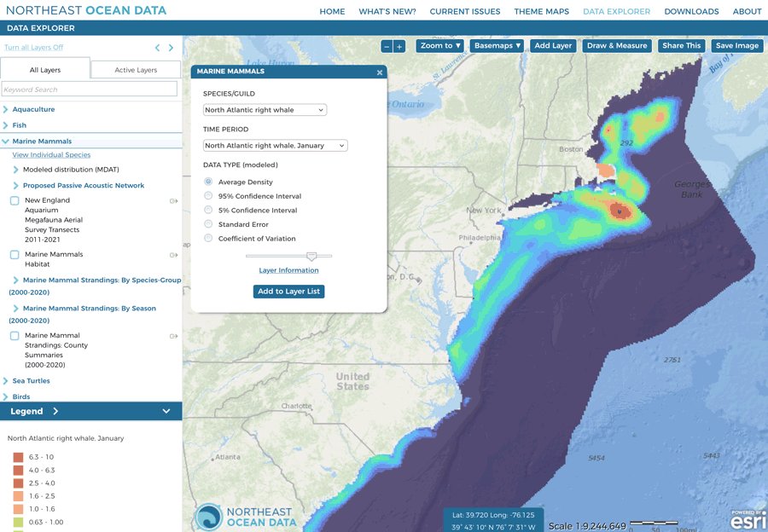Select Standard Error data type
The width and height of the screenshot is (768, 532).
tap(208, 224)
